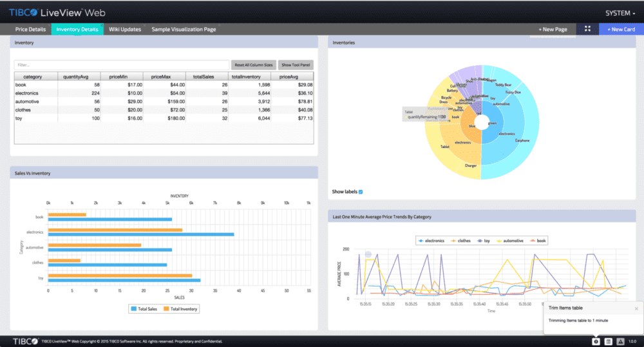The image size is (644, 347).
Task: Toggle the Show labels checkbox
Action: [361, 192]
